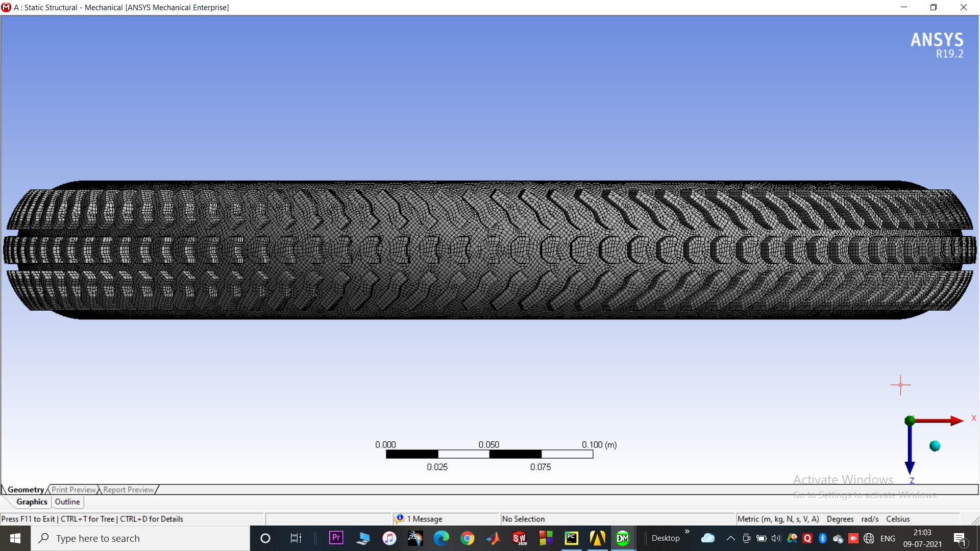This screenshot has height=551, width=980.
Task: Open Task View on the taskbar
Action: click(x=296, y=538)
